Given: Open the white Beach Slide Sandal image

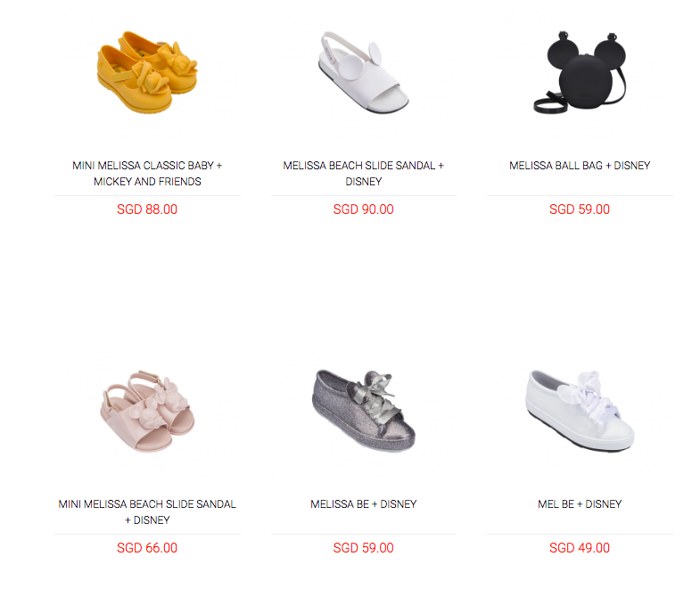Looking at the screenshot, I should pyautogui.click(x=364, y=72).
